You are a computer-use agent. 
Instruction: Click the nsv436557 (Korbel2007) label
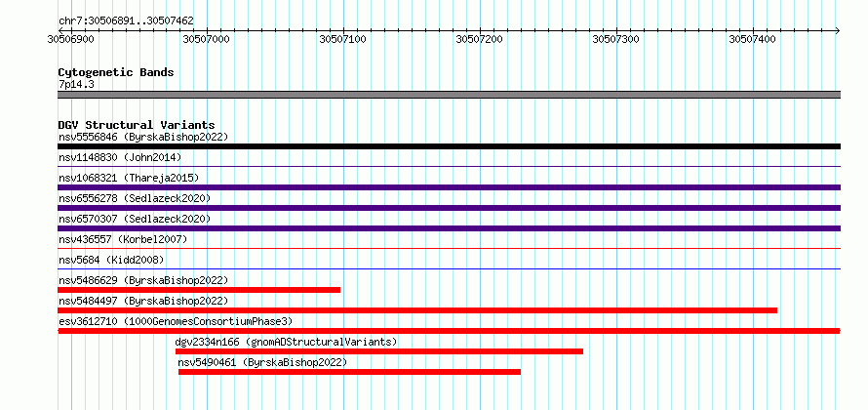coord(123,239)
